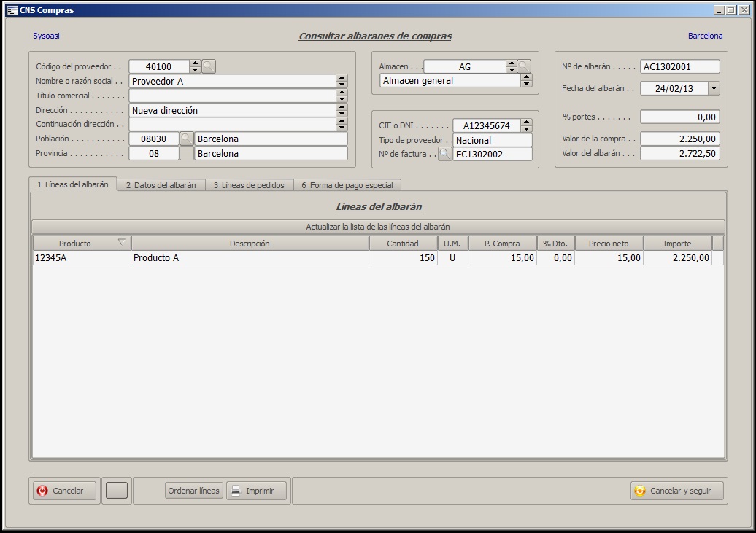
Task: Click the Almacen code field AG
Action: (465, 66)
